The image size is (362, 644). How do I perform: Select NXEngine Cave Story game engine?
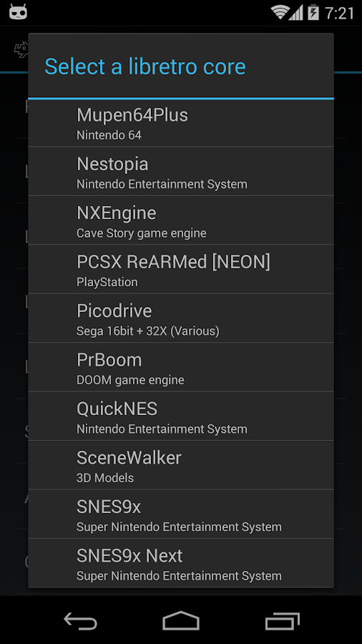pyautogui.click(x=180, y=220)
